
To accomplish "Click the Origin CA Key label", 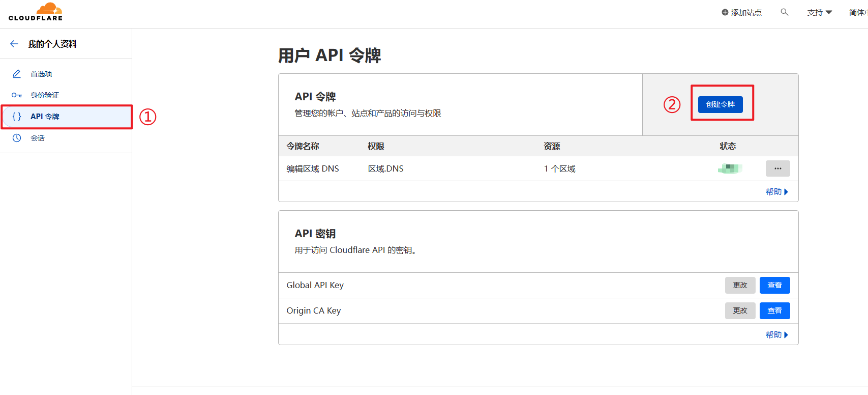I will [314, 311].
